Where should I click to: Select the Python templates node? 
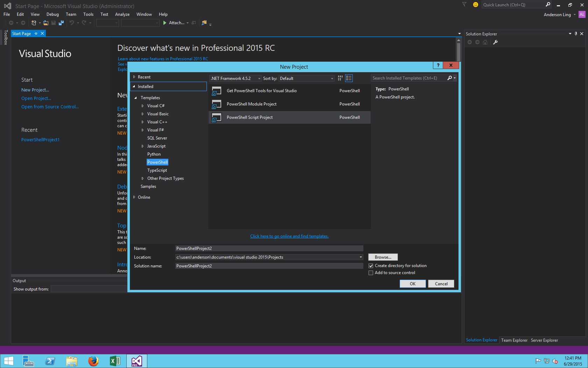point(154,154)
